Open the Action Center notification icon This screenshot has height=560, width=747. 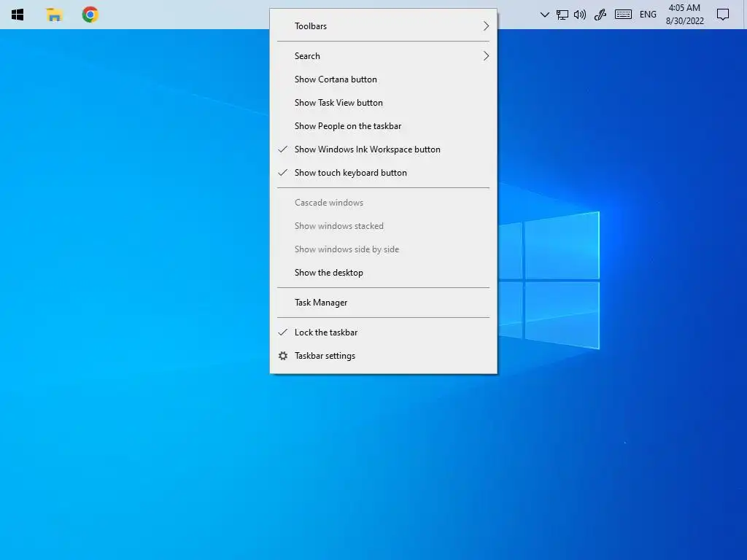[723, 15]
